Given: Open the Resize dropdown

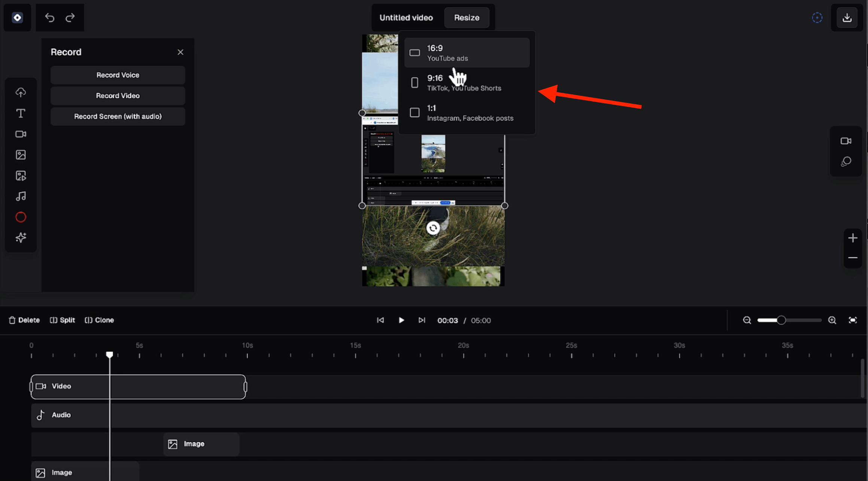Looking at the screenshot, I should (x=467, y=18).
